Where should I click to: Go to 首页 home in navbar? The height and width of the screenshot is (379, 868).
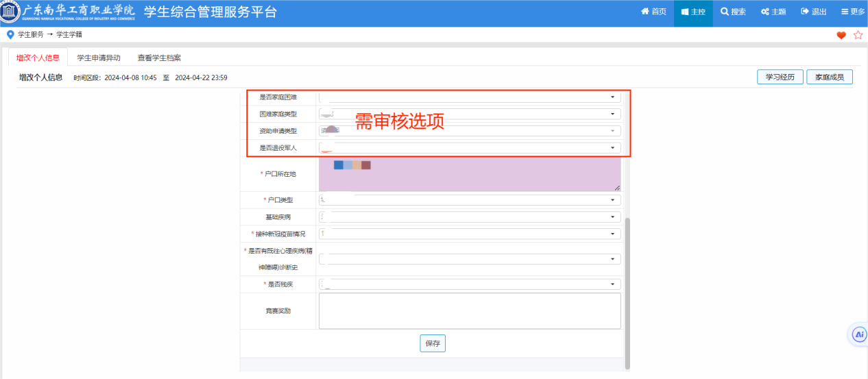pos(653,12)
